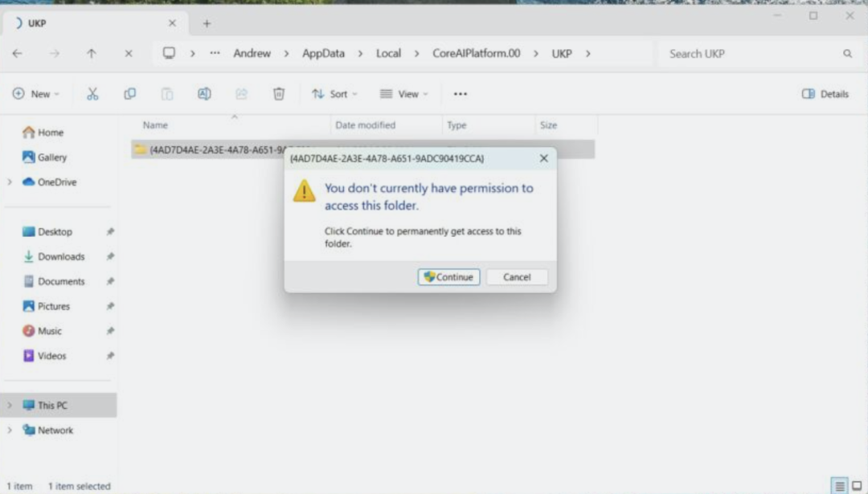This screenshot has width=868, height=494.
Task: Rename the selected folder
Action: pyautogui.click(x=204, y=93)
